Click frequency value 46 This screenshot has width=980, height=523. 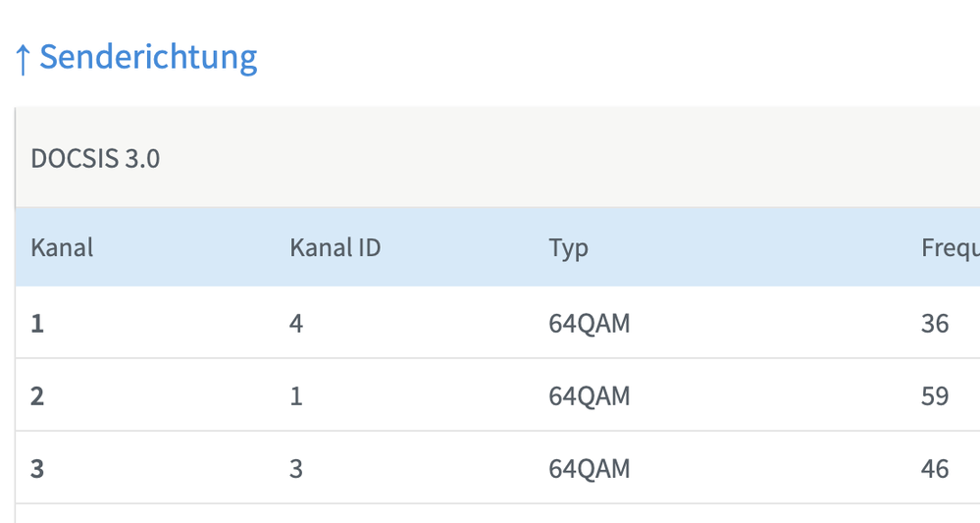[x=935, y=468]
